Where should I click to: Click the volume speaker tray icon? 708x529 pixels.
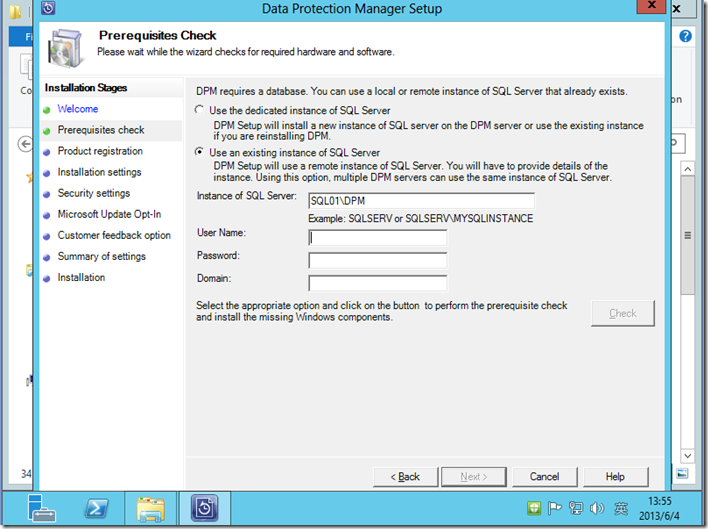pos(596,509)
